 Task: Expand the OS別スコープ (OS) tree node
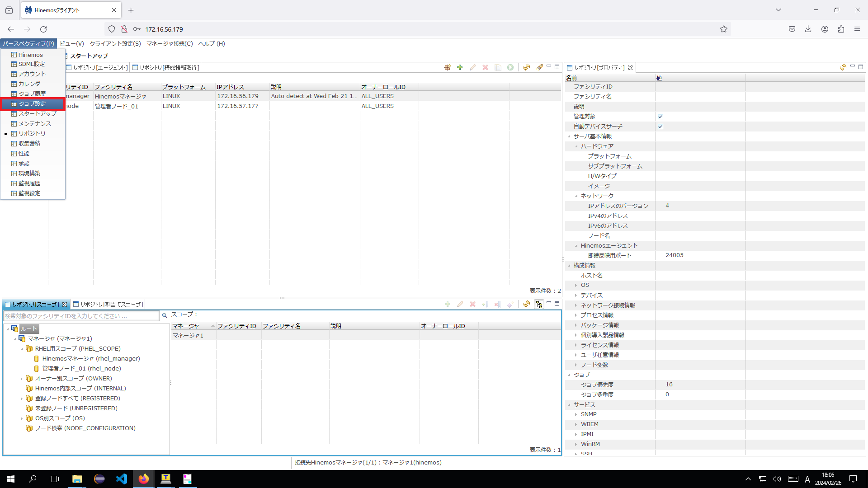tap(22, 418)
